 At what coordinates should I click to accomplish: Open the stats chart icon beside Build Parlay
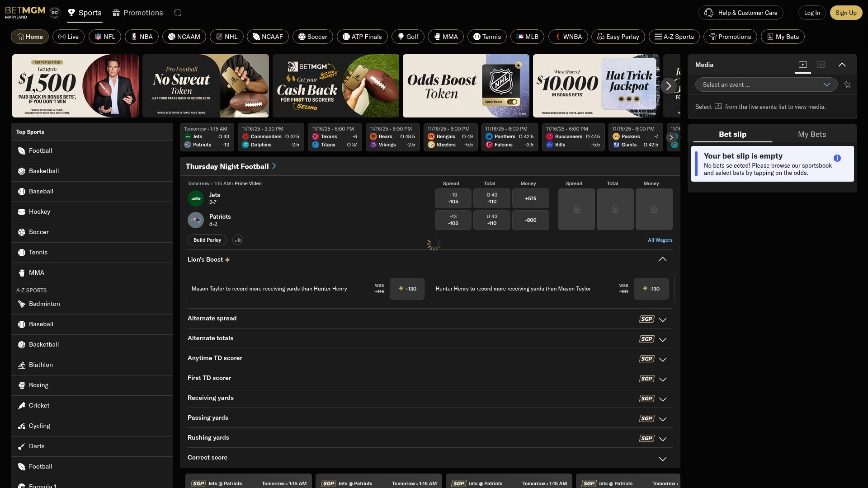point(238,240)
